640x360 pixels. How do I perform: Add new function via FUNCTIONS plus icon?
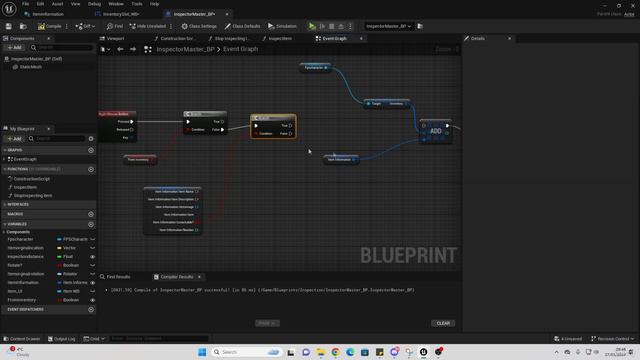pyautogui.click(x=91, y=169)
